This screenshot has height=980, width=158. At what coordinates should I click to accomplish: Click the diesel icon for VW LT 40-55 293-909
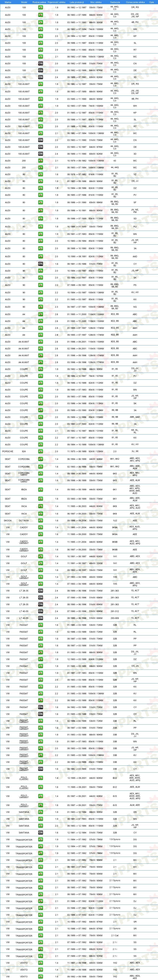click(40, 618)
